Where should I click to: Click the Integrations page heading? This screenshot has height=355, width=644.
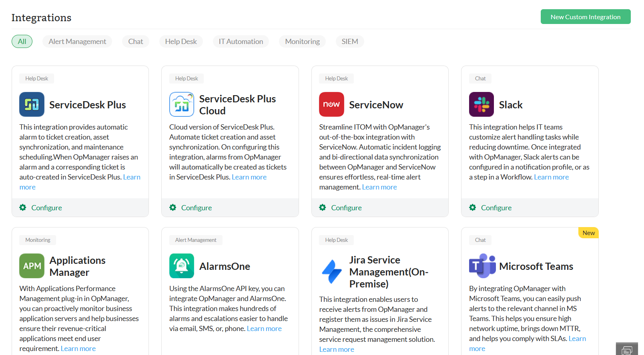pyautogui.click(x=42, y=18)
